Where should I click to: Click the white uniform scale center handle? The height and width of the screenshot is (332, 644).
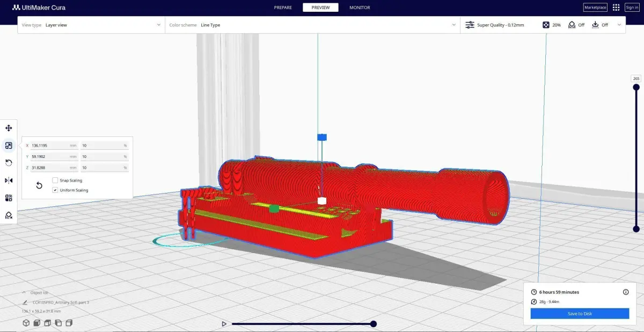[322, 201]
